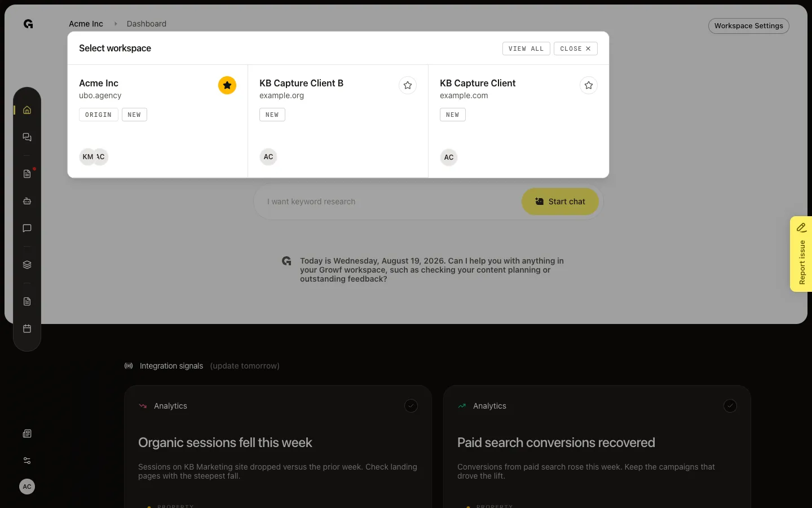Click the Growf G icon beside assistant message
The height and width of the screenshot is (508, 812).
tap(286, 261)
